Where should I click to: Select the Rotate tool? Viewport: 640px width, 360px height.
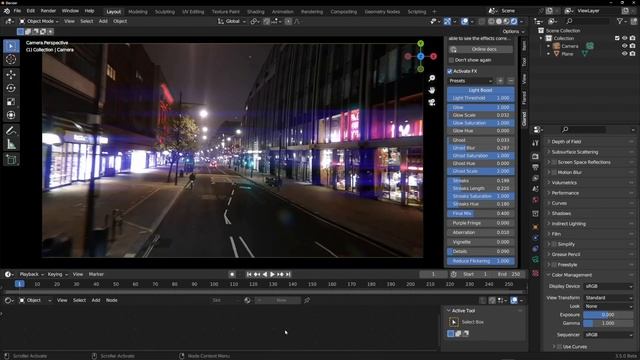[11, 88]
